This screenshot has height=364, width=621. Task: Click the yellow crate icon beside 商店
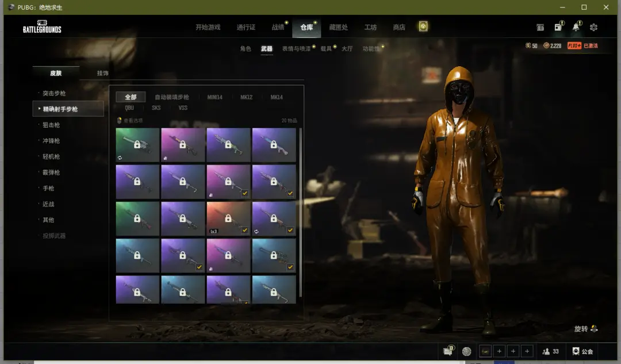coord(423,26)
